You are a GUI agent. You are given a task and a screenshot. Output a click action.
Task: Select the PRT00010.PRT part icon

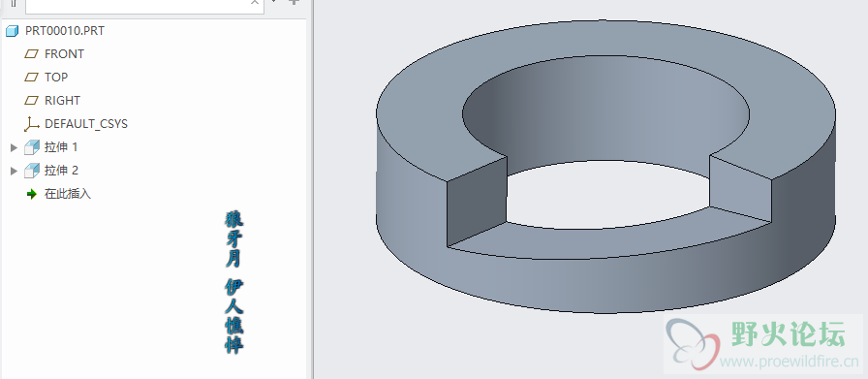point(12,31)
